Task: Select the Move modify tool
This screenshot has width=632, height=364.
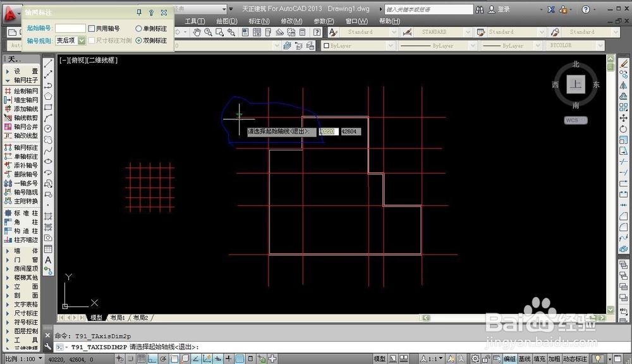Action: (624, 118)
